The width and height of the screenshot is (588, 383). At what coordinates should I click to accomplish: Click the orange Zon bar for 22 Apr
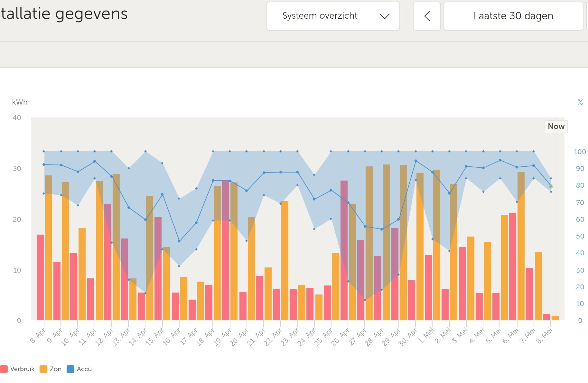285,261
